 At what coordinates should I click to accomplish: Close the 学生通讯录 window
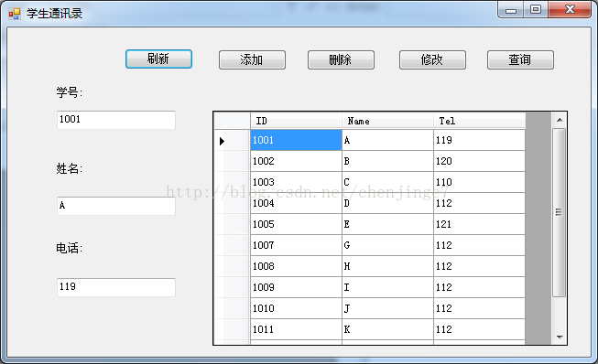click(570, 10)
